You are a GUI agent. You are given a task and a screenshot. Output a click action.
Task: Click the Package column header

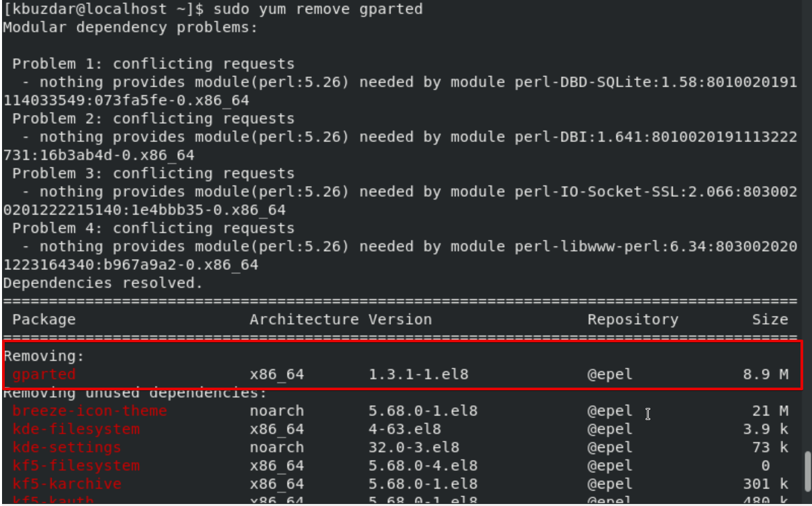click(44, 319)
